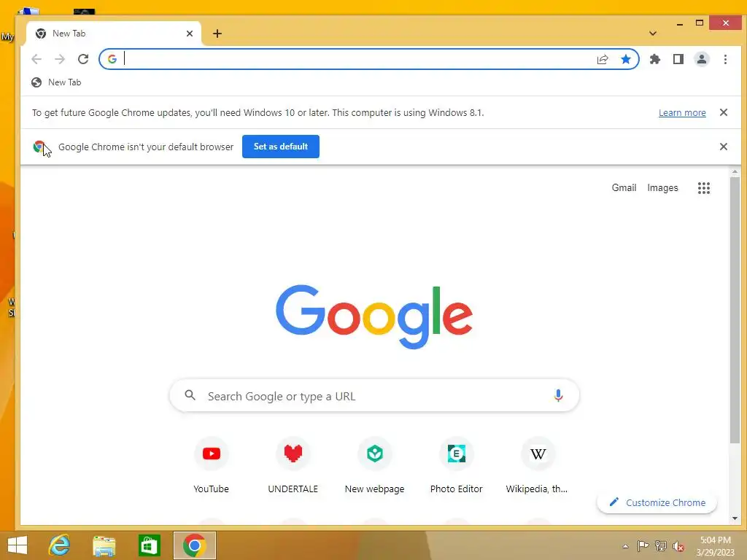
Task: Start voice search with microphone icon
Action: (x=558, y=396)
